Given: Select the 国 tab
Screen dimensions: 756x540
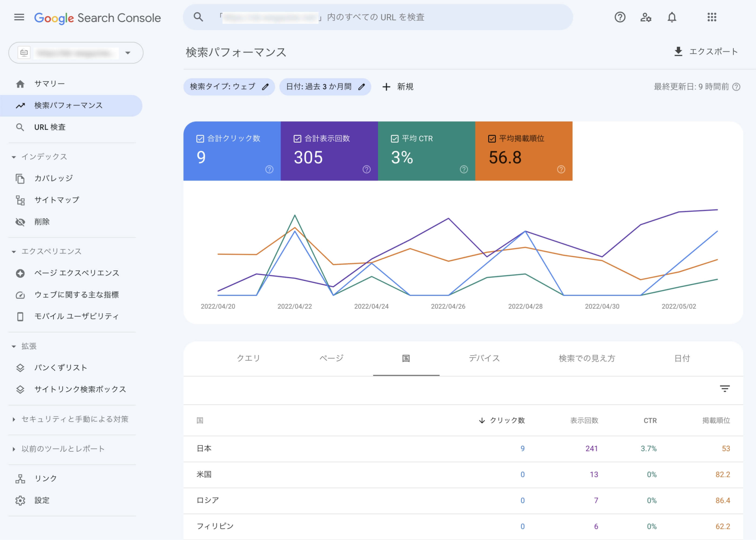Looking at the screenshot, I should [x=406, y=359].
